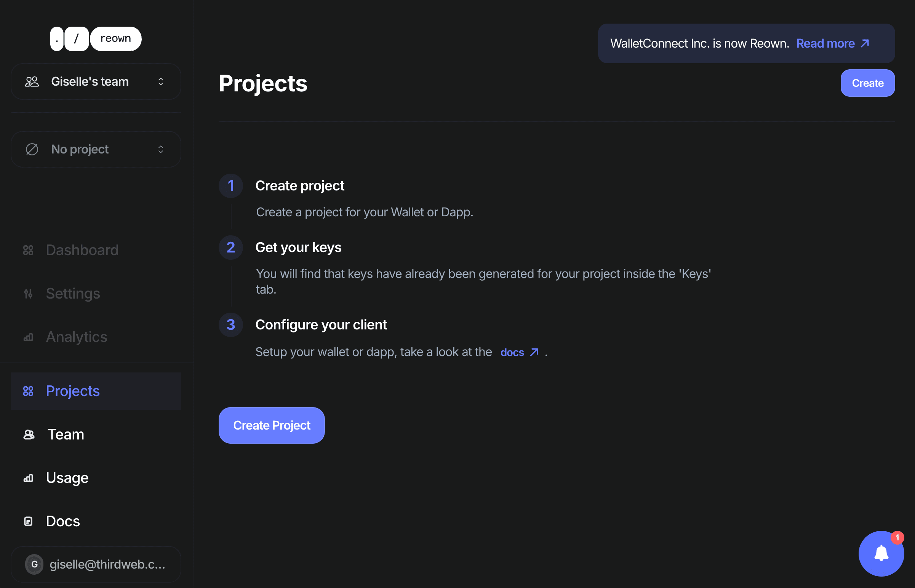
Task: Open the notification bell
Action: [881, 553]
